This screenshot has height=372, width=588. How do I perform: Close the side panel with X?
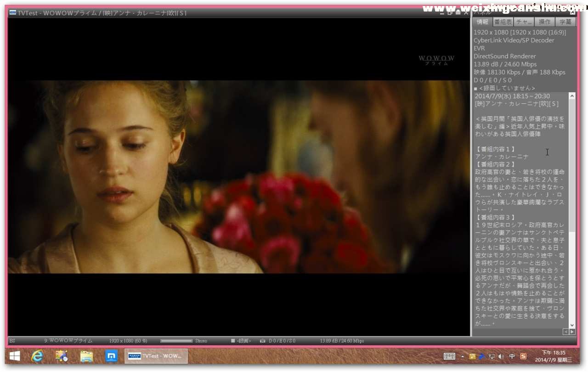pyautogui.click(x=572, y=13)
